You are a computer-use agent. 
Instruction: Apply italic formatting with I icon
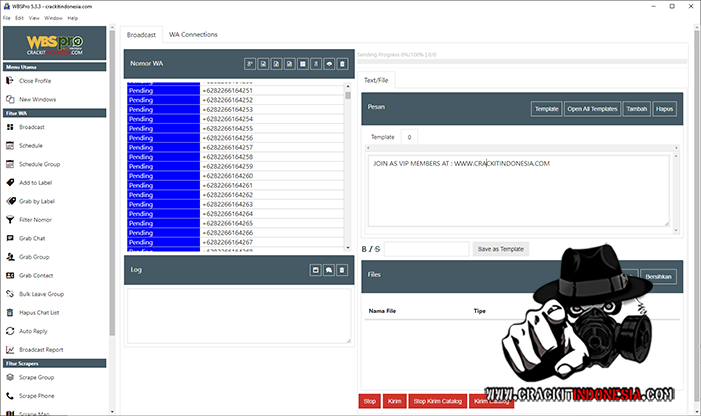pyautogui.click(x=370, y=249)
